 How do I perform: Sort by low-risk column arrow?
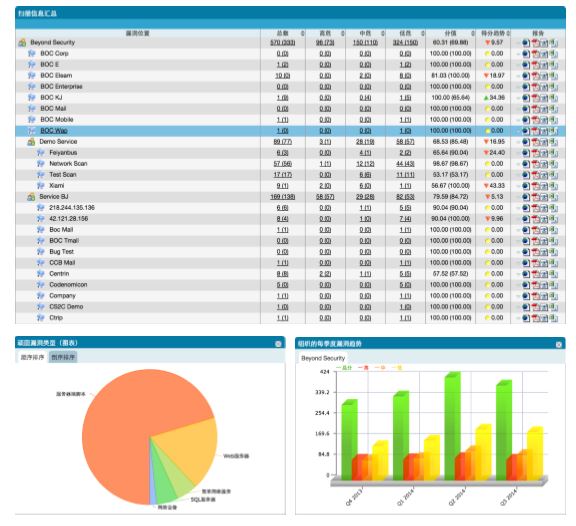(x=422, y=33)
